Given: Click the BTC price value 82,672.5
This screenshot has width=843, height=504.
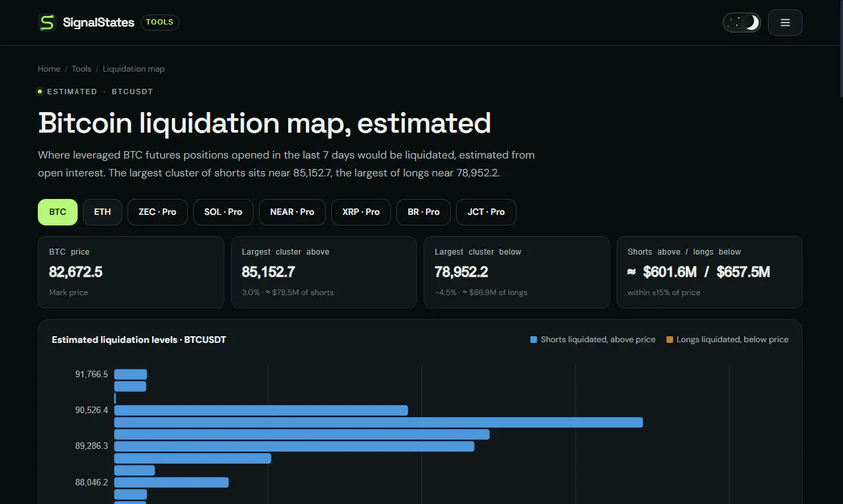Looking at the screenshot, I should tap(76, 272).
